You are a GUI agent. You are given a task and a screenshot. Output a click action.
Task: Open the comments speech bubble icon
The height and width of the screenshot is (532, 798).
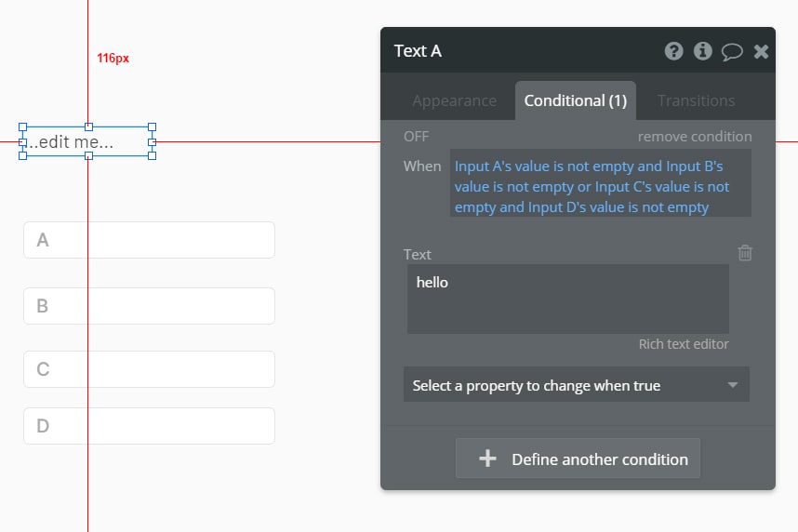click(x=732, y=51)
